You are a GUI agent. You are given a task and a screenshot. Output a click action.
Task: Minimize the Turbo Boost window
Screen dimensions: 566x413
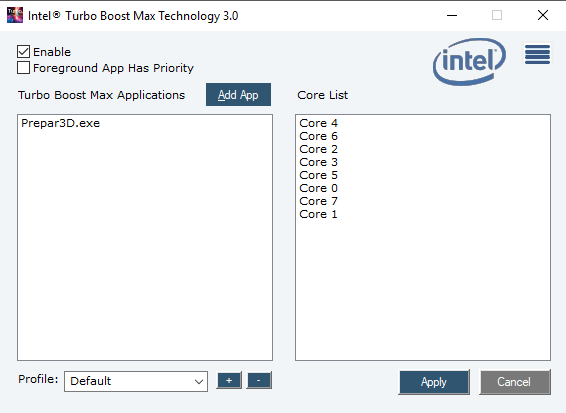click(x=452, y=15)
